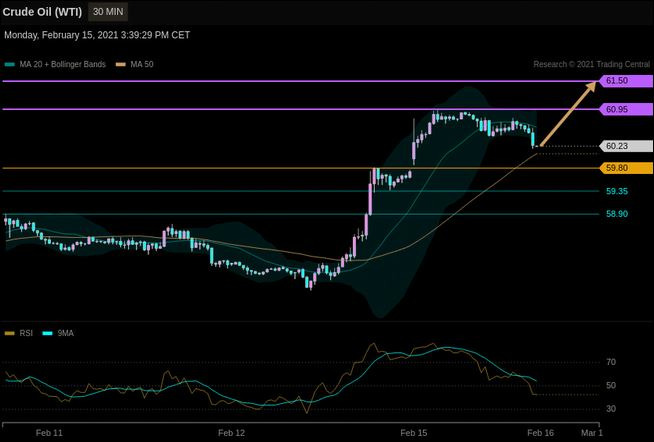Image resolution: width=654 pixels, height=442 pixels.
Task: Click the RSI legend color swatch
Action: click(9, 333)
